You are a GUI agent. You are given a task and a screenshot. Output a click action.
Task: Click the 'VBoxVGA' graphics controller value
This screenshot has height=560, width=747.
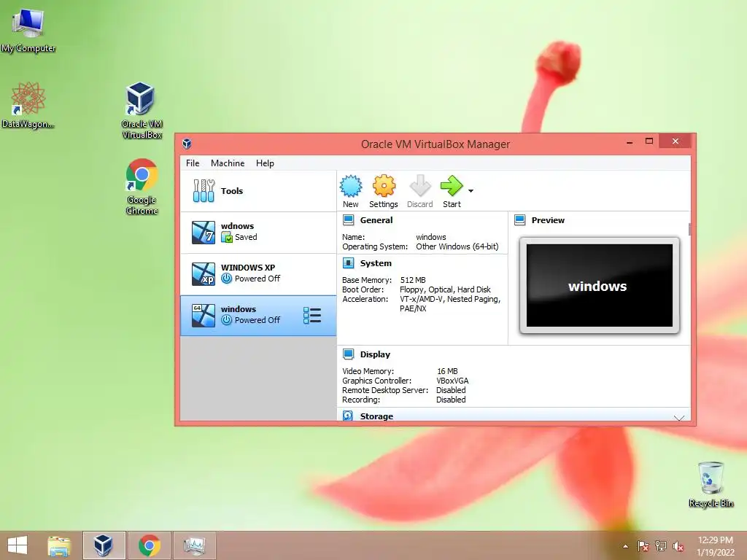tap(452, 381)
